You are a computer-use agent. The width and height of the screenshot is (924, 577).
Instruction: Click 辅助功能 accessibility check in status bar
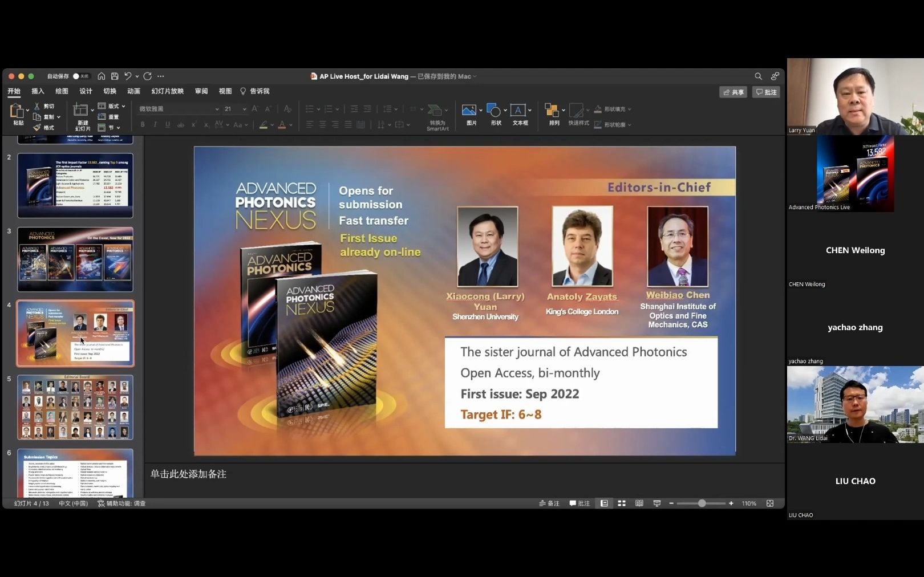point(121,503)
